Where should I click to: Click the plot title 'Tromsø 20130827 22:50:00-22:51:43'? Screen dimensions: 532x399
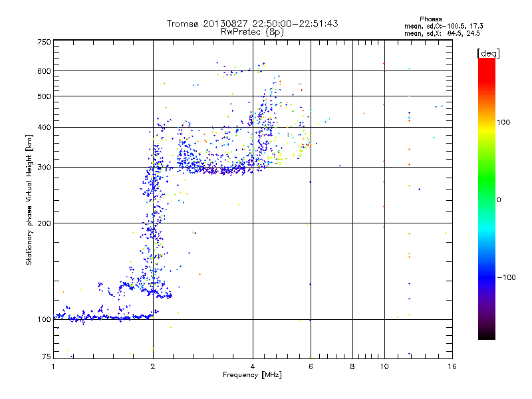click(252, 23)
